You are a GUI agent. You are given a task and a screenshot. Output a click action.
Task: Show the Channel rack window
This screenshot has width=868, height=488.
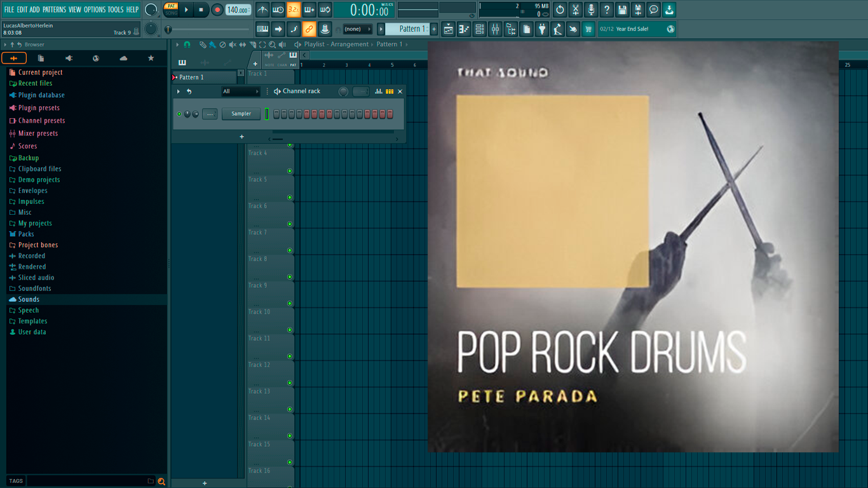click(480, 29)
